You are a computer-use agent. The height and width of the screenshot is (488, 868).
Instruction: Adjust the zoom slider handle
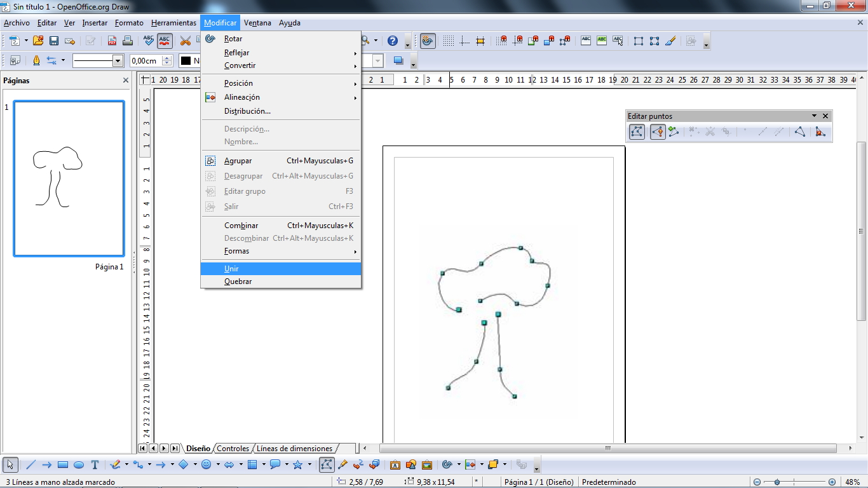tap(777, 482)
